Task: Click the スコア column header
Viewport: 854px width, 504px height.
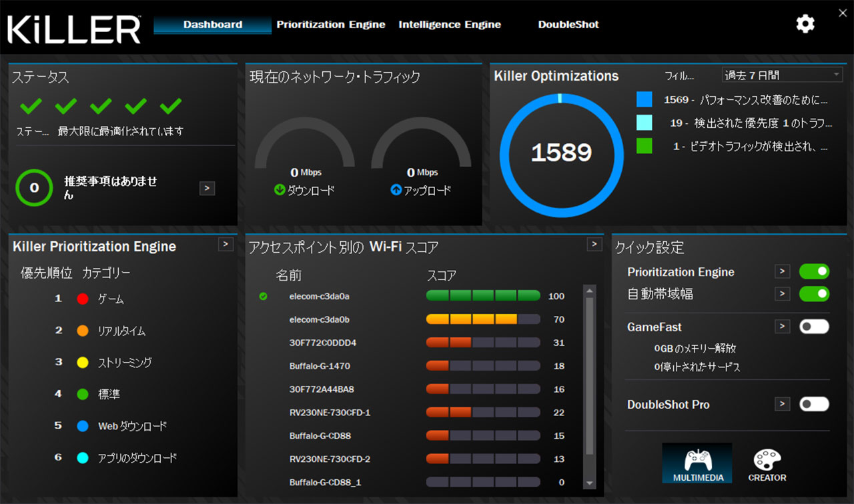Action: pos(441,275)
